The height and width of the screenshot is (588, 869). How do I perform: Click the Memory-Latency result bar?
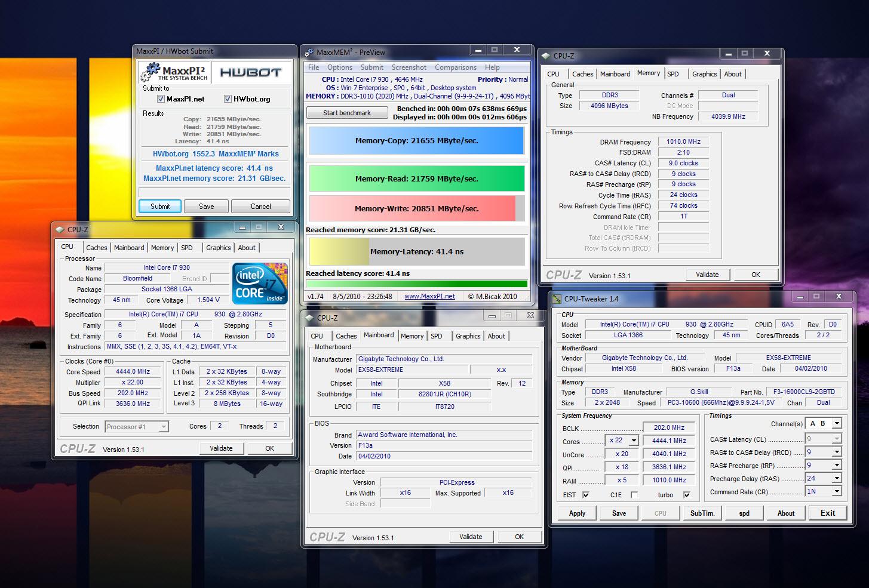click(x=416, y=252)
